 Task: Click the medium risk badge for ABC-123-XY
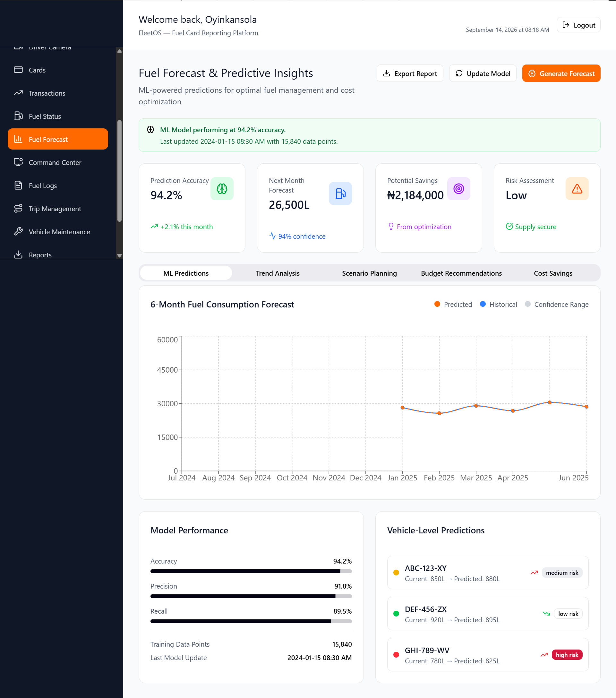(x=562, y=573)
